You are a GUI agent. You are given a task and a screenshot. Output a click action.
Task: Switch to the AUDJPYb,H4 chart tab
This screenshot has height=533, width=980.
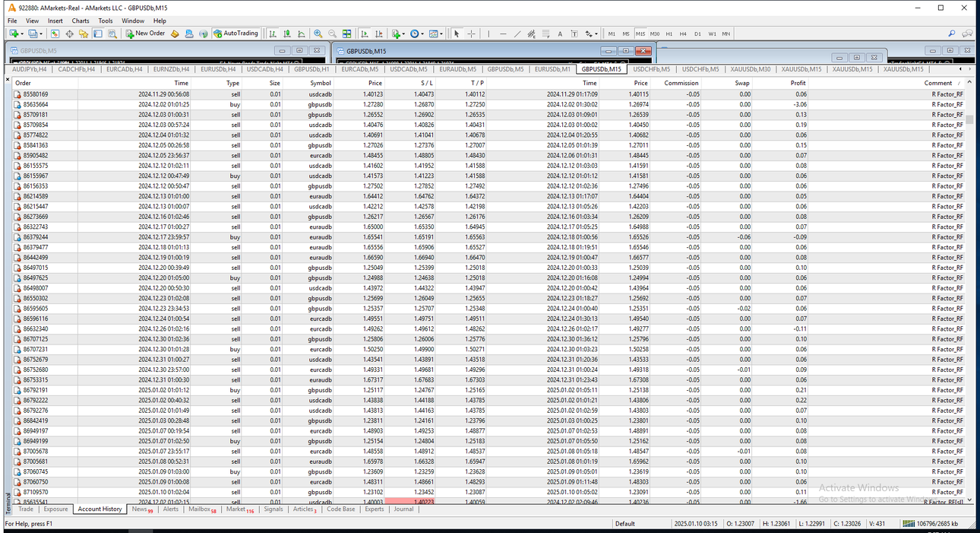point(29,69)
